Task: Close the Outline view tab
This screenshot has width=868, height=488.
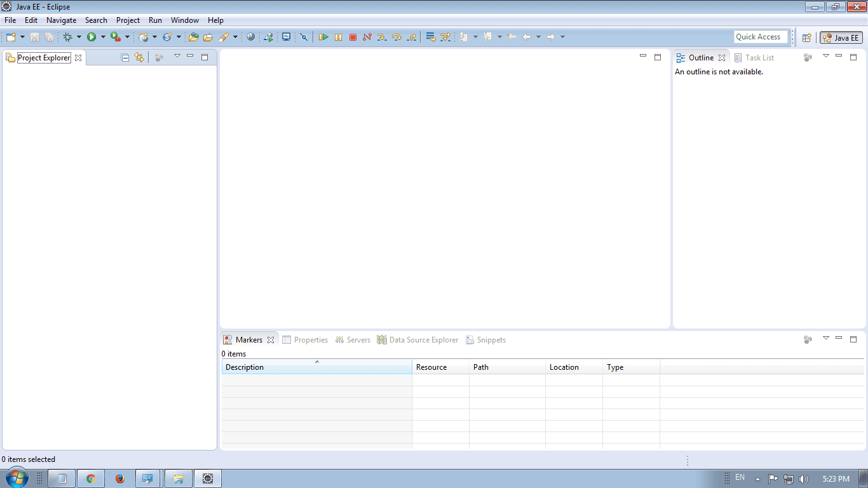Action: pos(722,58)
